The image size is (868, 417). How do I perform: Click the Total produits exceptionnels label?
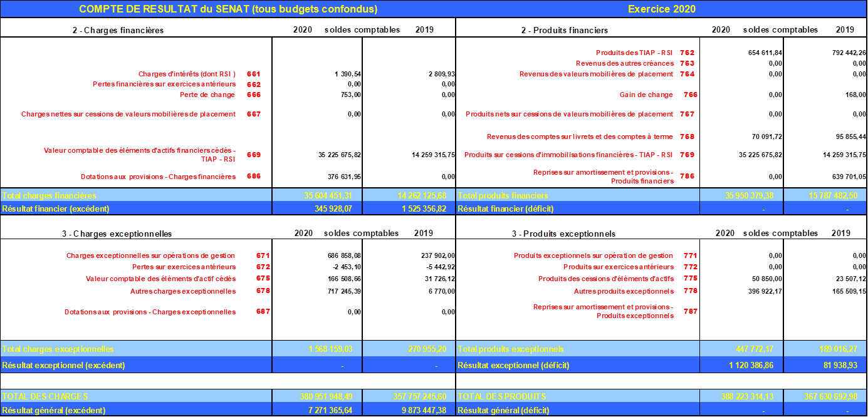coord(577,349)
